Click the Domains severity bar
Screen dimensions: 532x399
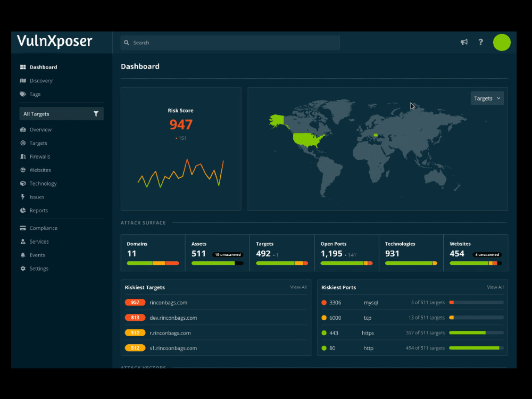tap(153, 263)
